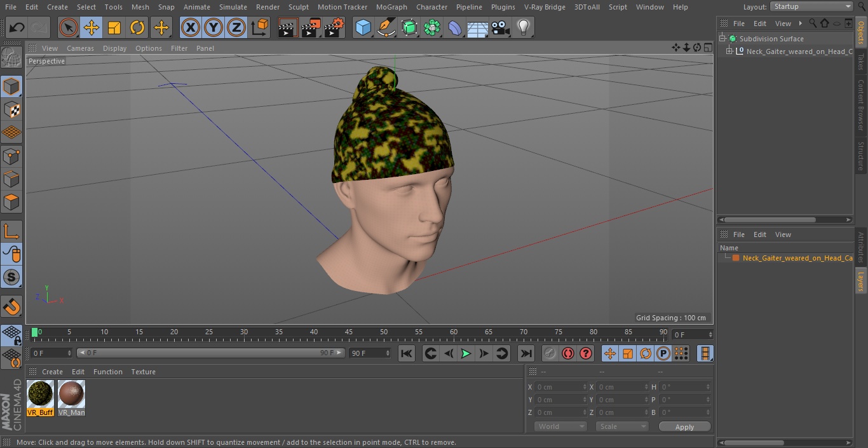Add a Cube primitive object

[363, 28]
